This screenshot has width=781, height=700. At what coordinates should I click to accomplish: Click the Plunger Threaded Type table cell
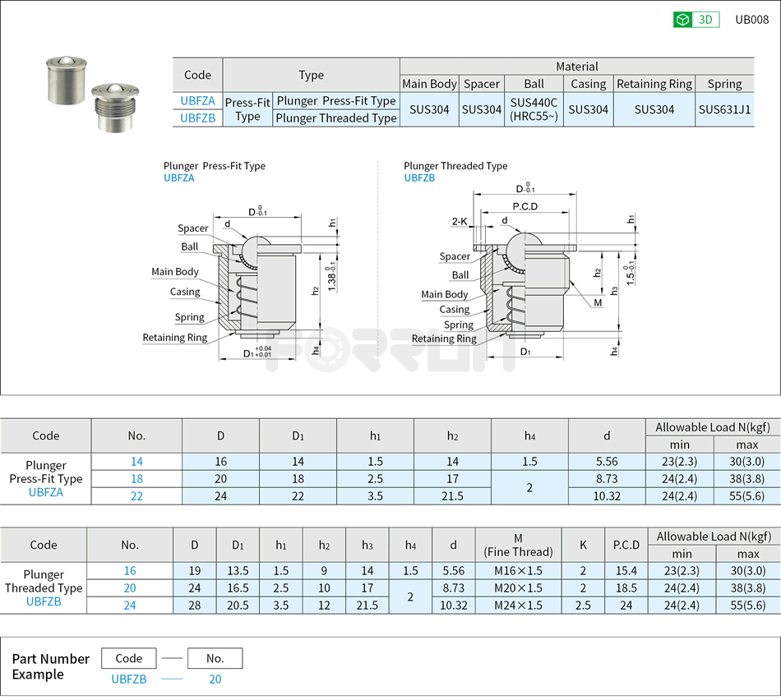click(336, 118)
